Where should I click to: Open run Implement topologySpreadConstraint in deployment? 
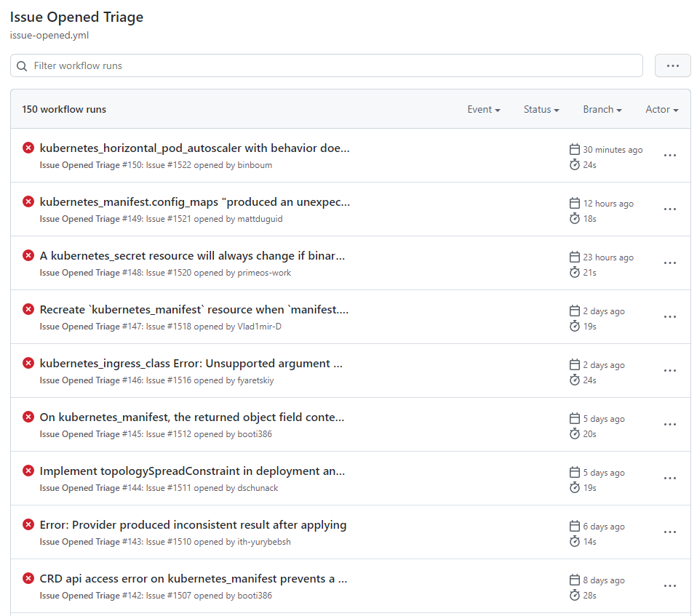click(x=192, y=471)
